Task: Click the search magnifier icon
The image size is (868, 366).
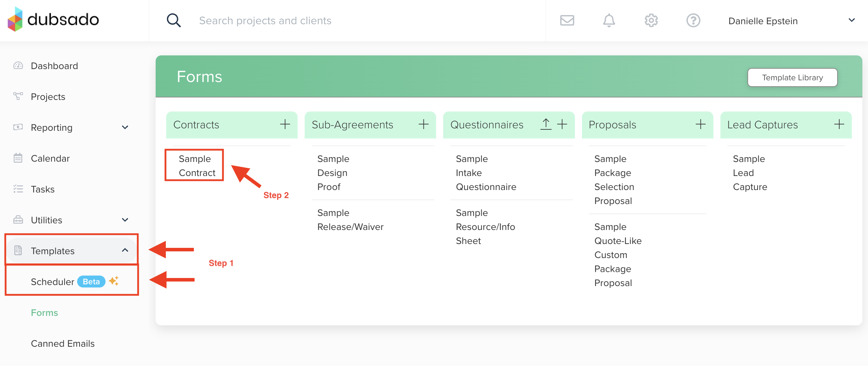Action: [x=174, y=21]
